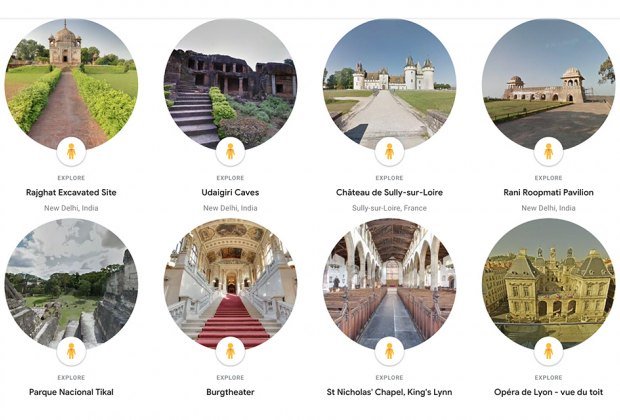Open the Opéra de Lyon - vue du toit title
This screenshot has width=620, height=420.
(548, 392)
